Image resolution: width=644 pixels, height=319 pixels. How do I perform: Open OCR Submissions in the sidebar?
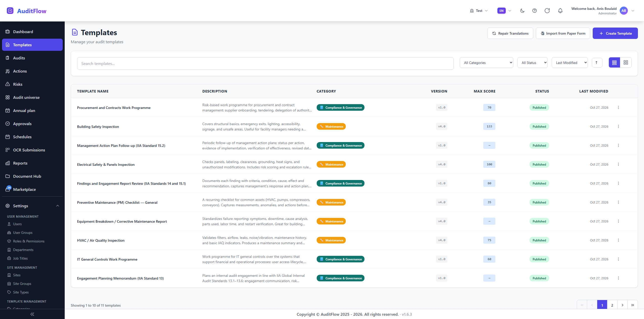[x=32, y=150]
